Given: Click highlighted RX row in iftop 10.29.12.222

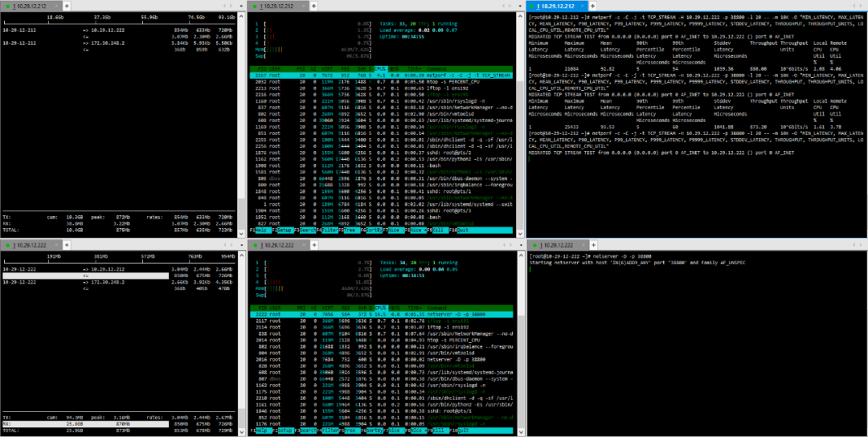Looking at the screenshot, I should [84, 423].
